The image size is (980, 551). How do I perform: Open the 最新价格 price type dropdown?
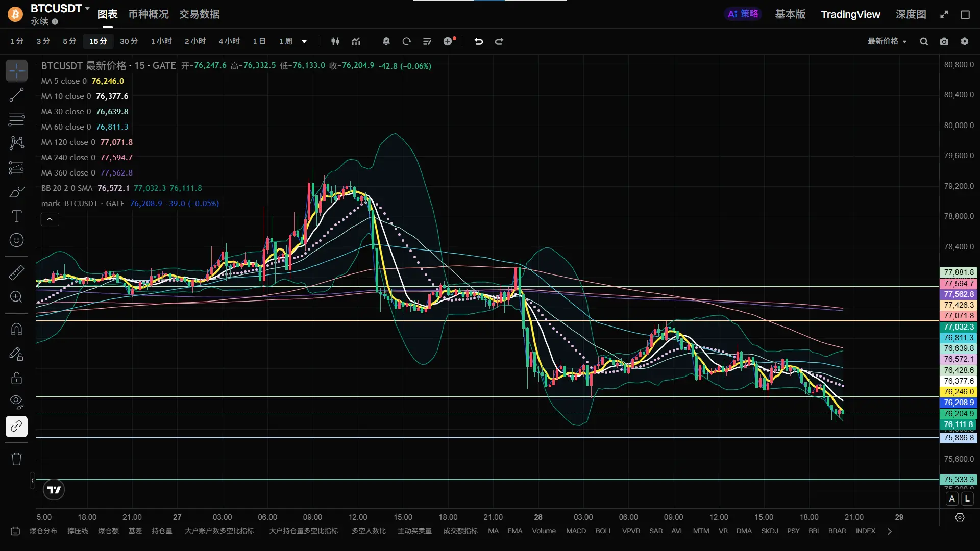tap(887, 41)
